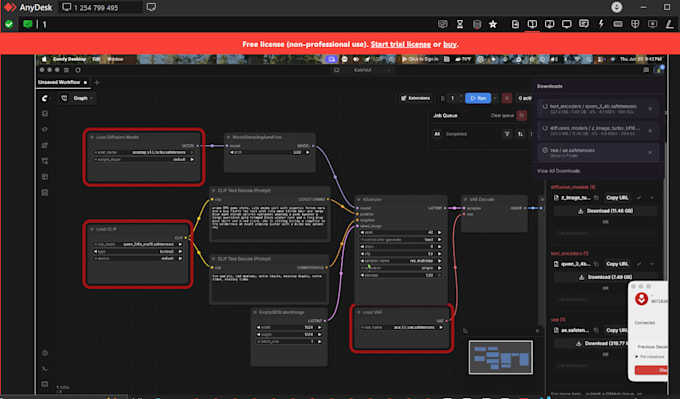The height and width of the screenshot is (399, 680).
Task: Click View All Downloads
Action: (x=558, y=171)
